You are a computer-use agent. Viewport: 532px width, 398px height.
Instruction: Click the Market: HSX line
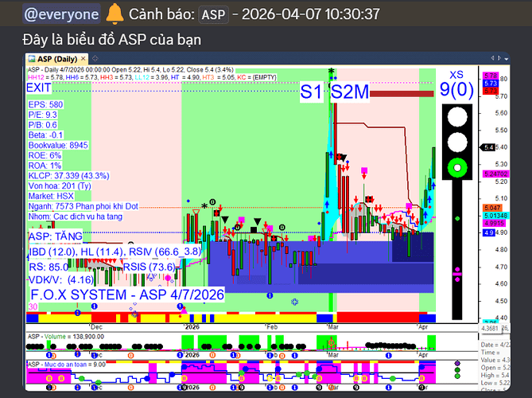(x=51, y=196)
